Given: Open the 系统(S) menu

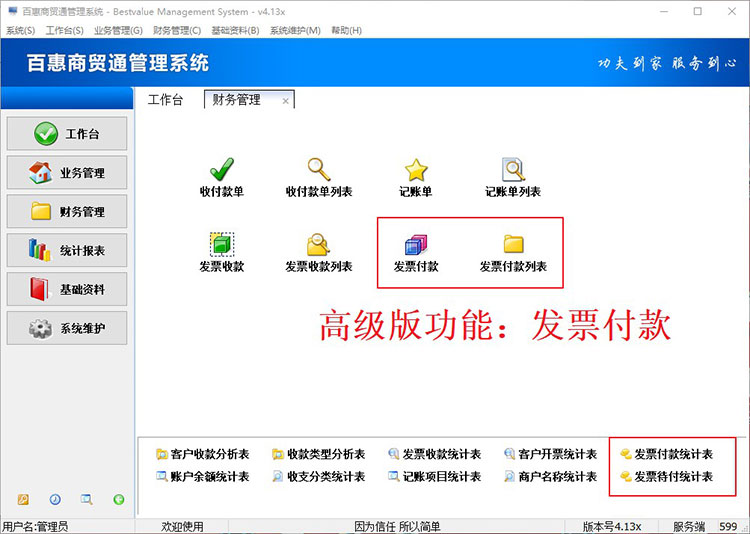Looking at the screenshot, I should coord(21,31).
